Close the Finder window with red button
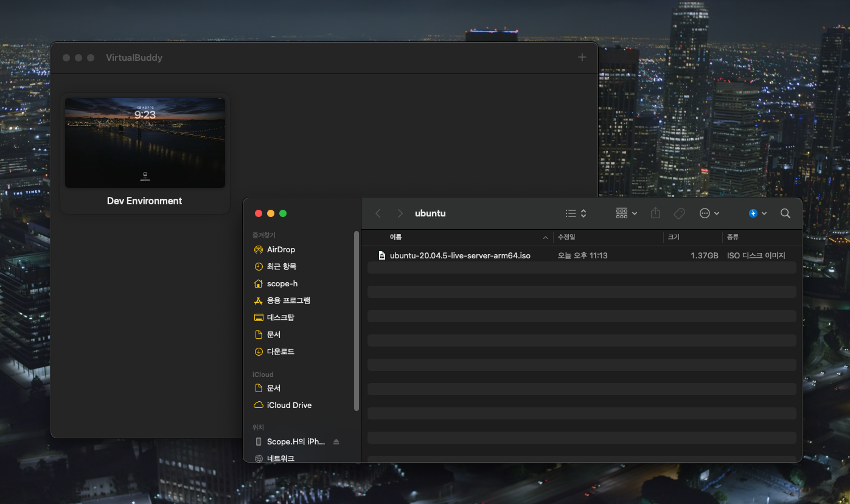The image size is (850, 504). tap(259, 213)
